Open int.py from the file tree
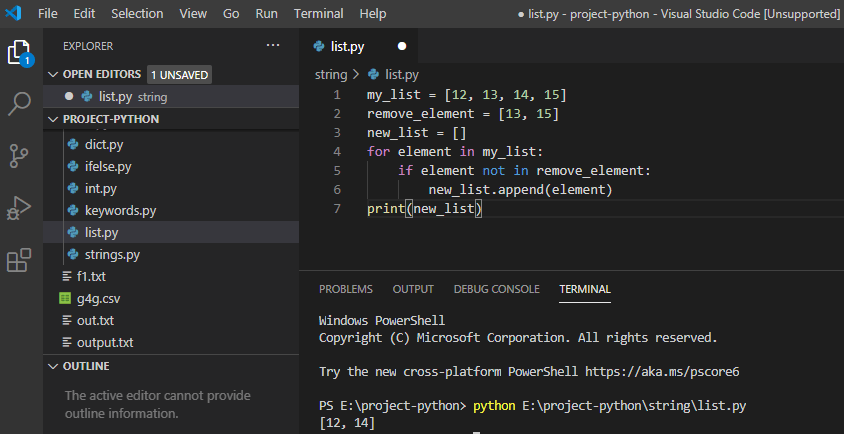 click(x=101, y=189)
